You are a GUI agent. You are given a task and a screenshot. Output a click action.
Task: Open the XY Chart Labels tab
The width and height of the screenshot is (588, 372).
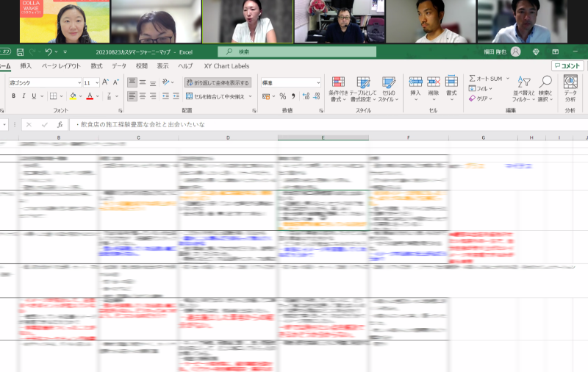226,66
